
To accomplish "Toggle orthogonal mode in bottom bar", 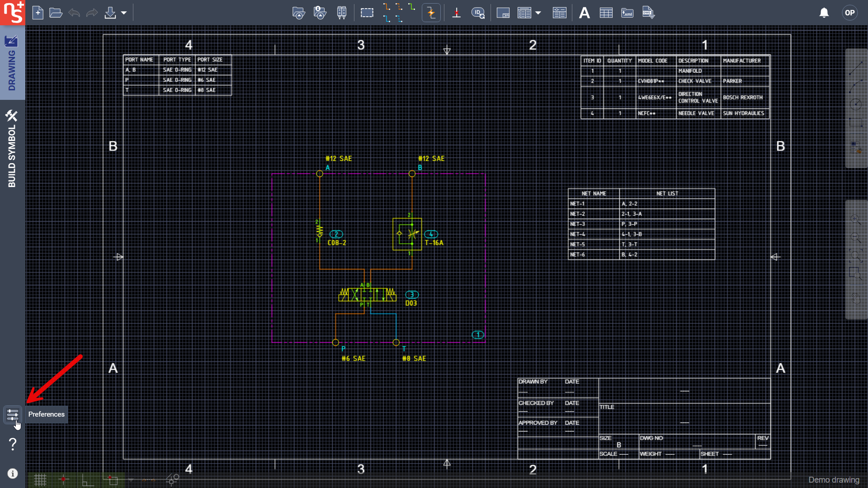I will tap(87, 479).
